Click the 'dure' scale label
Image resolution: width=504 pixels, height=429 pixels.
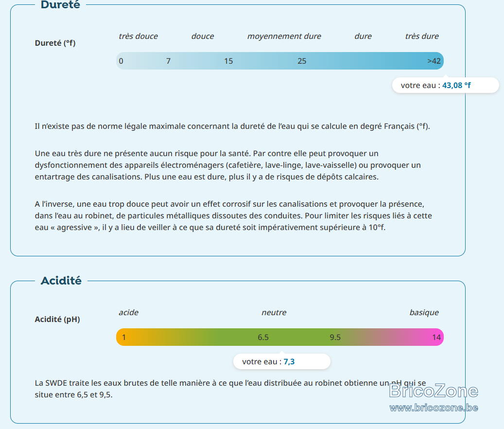click(363, 36)
